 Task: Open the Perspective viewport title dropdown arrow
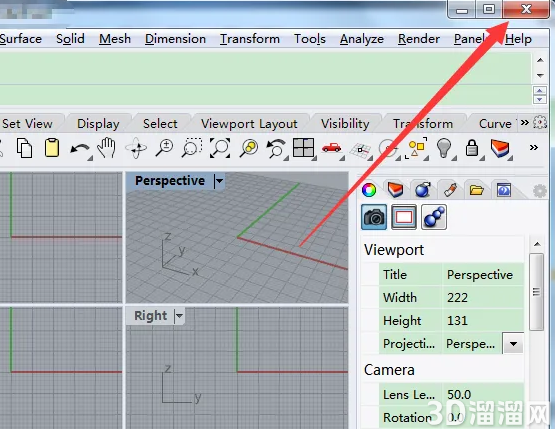[x=219, y=181]
